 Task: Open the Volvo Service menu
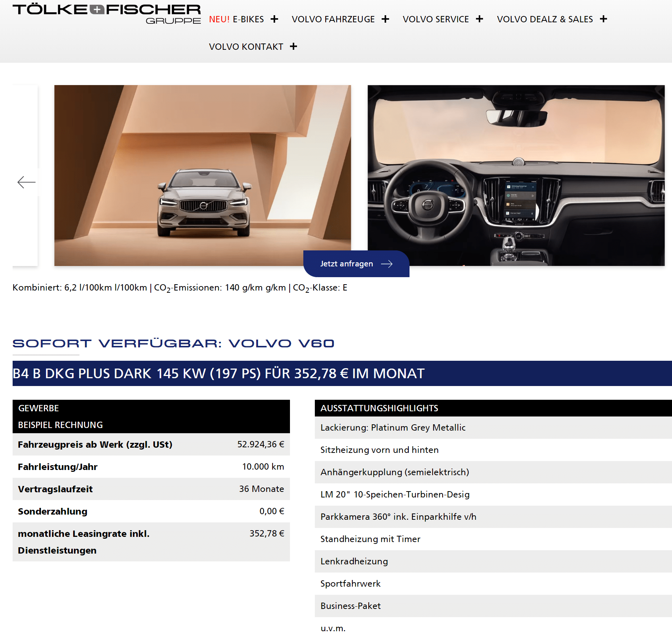click(436, 19)
